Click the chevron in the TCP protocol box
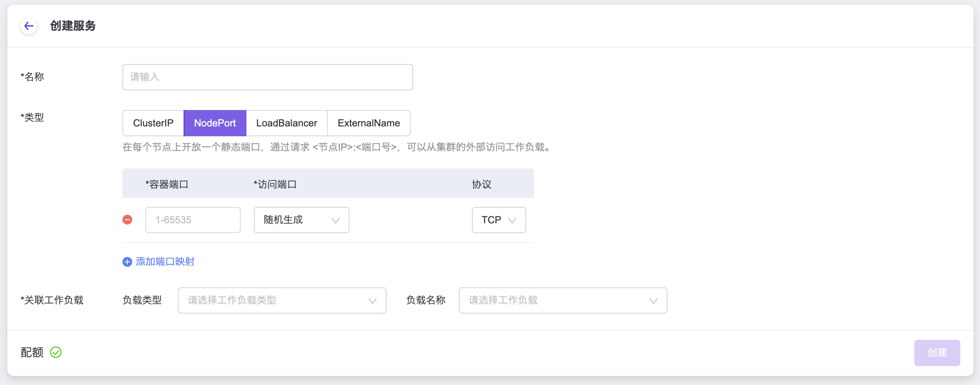The height and width of the screenshot is (385, 980). point(512,220)
